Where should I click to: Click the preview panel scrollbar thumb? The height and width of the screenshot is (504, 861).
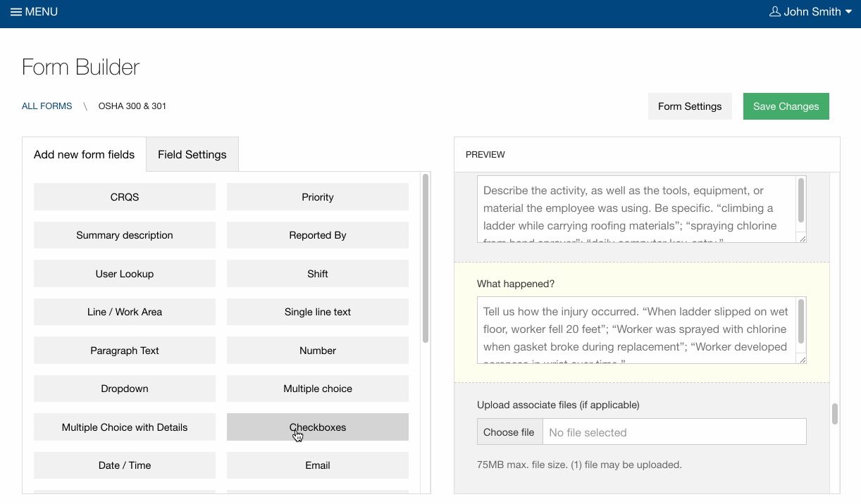(835, 414)
